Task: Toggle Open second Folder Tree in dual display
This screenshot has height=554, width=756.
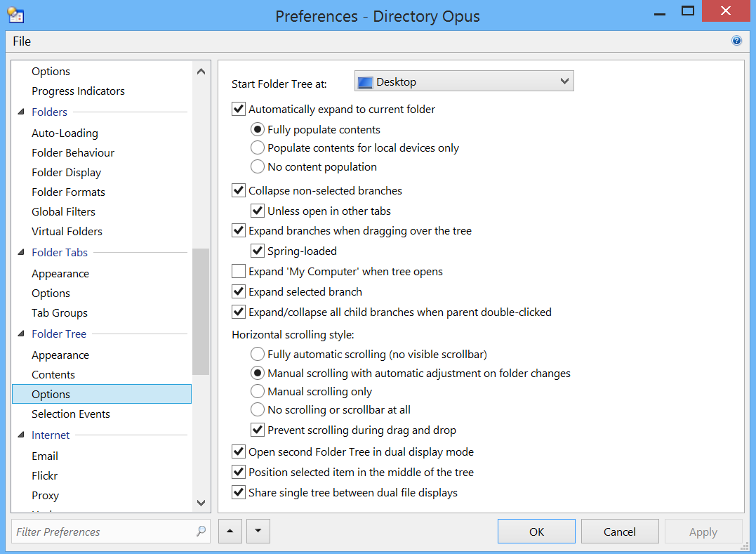Action: [238, 451]
